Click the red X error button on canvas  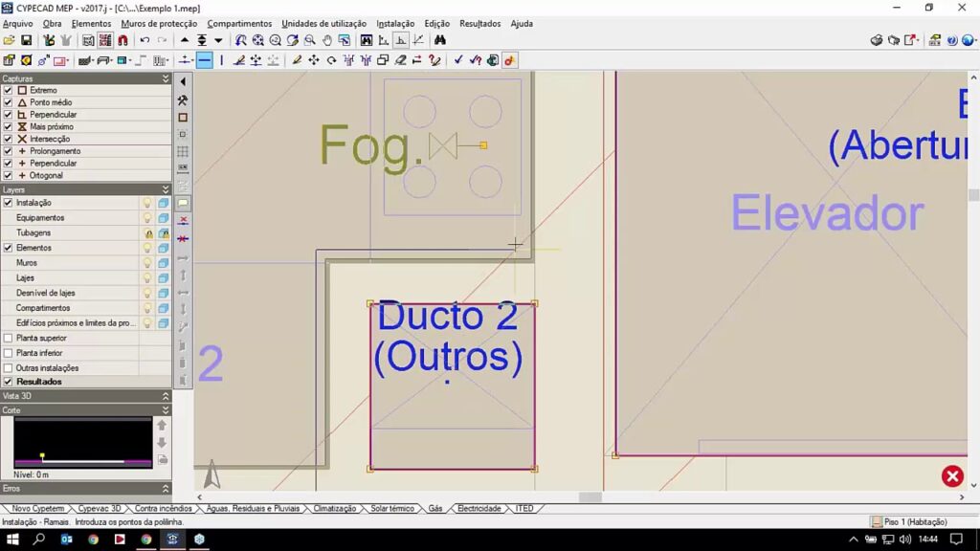pos(951,475)
